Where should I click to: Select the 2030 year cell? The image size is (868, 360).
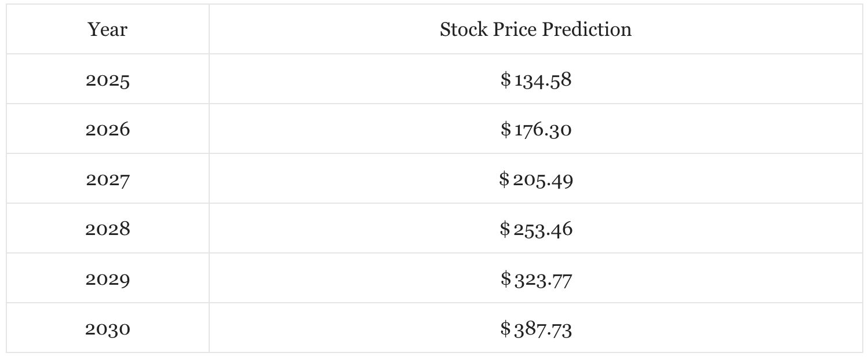[108, 329]
